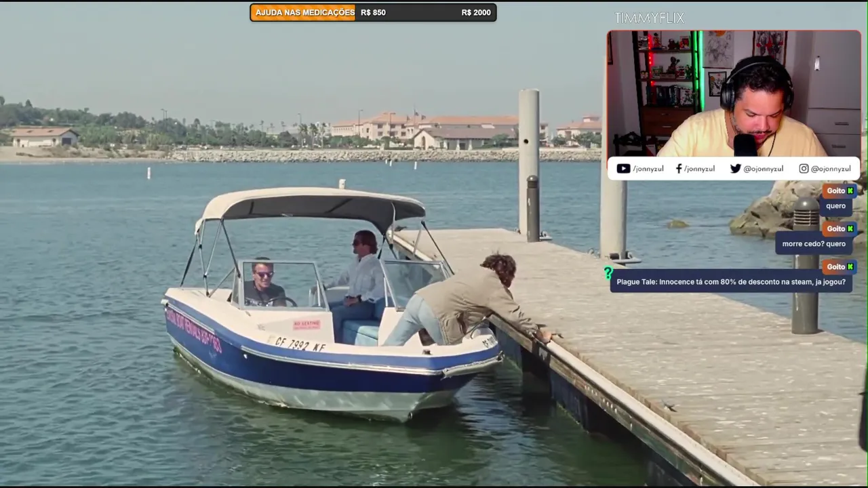The image size is (868, 488).
Task: Click the 'R$ 2000' goal amount
Action: click(x=476, y=13)
